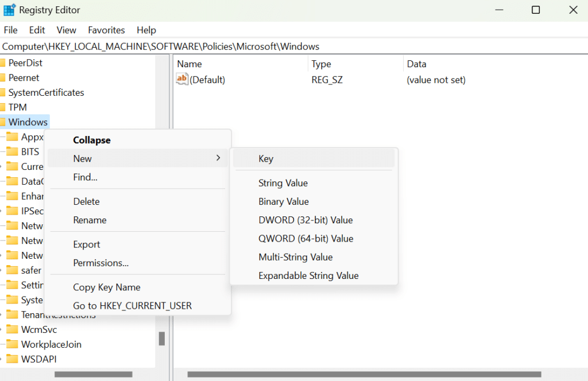The width and height of the screenshot is (588, 381).
Task: Click the IPSec folder icon
Action: 13,211
